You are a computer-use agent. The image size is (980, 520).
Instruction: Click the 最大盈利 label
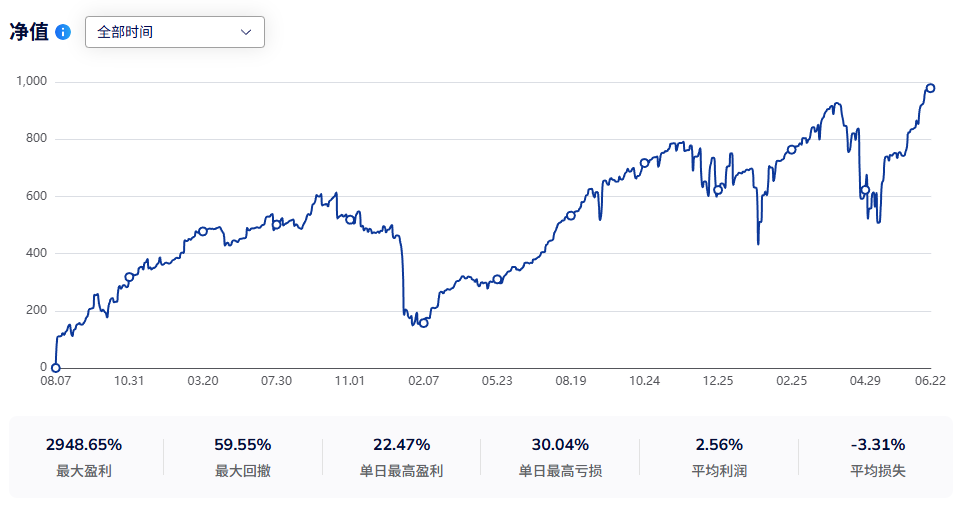click(84, 471)
